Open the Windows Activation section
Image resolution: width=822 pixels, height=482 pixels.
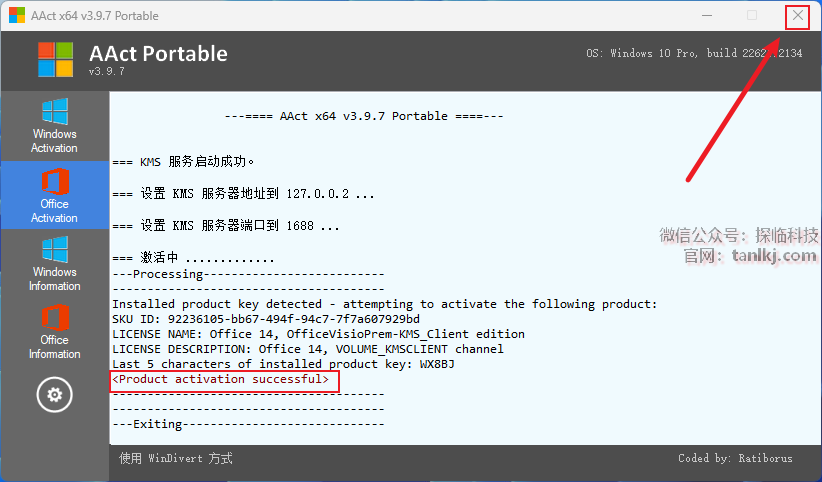click(54, 126)
